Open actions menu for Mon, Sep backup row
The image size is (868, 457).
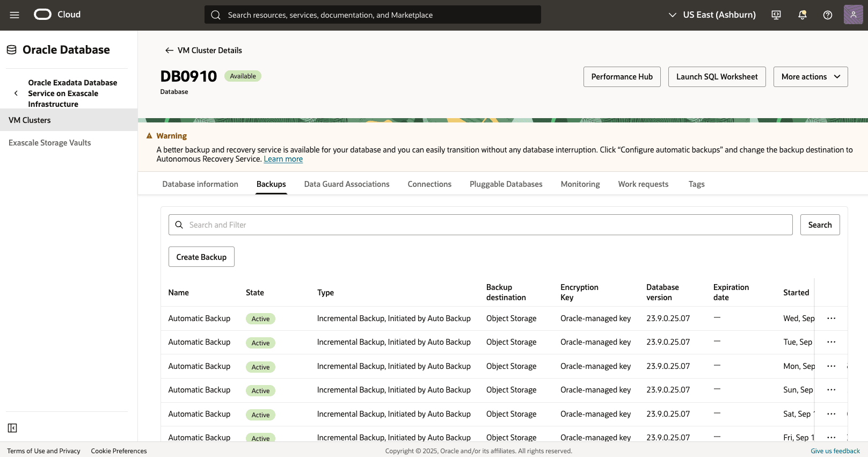(831, 366)
